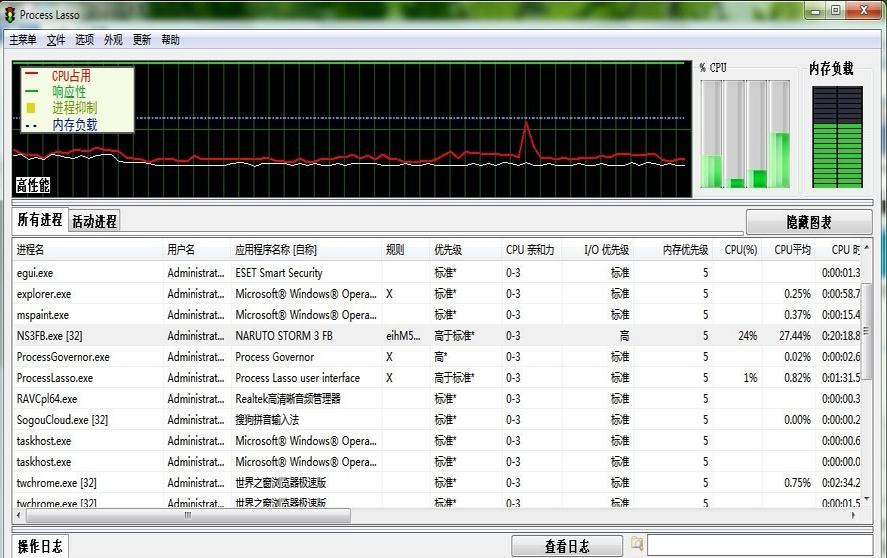887x558 pixels.
Task: Sort by 应用程序名称 column header
Action: [x=306, y=250]
